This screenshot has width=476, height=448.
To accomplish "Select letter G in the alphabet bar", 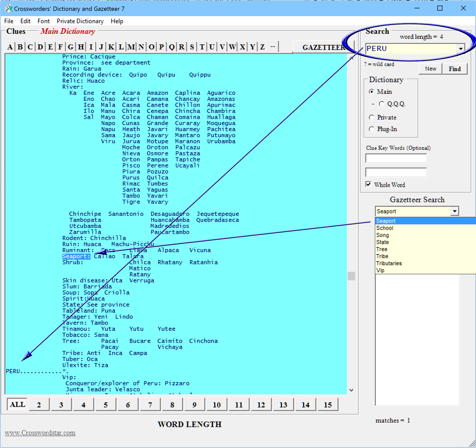I will 71,47.
